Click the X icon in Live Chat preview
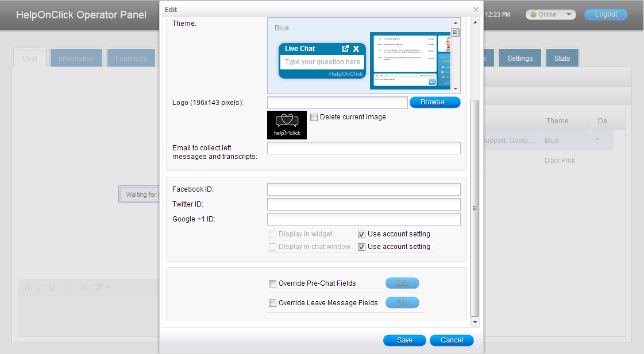This screenshot has height=354, width=644. pos(356,48)
